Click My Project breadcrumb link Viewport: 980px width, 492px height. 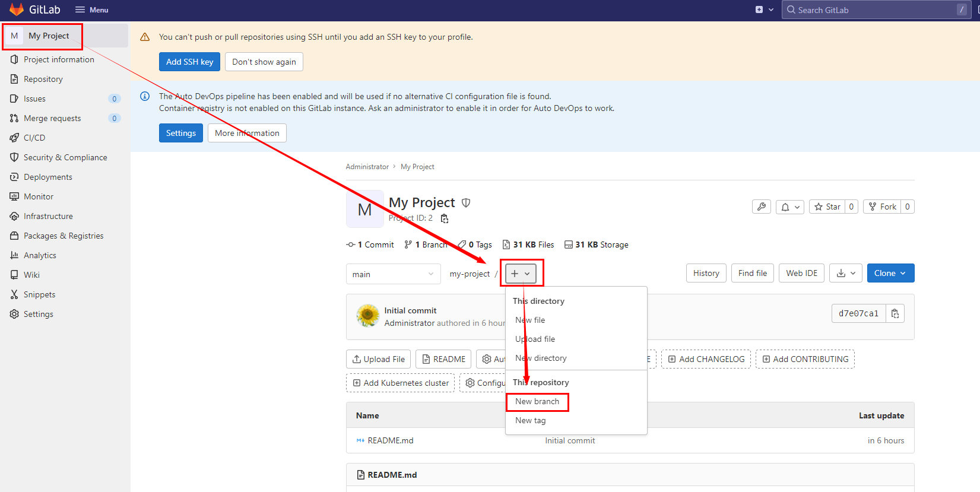(417, 167)
